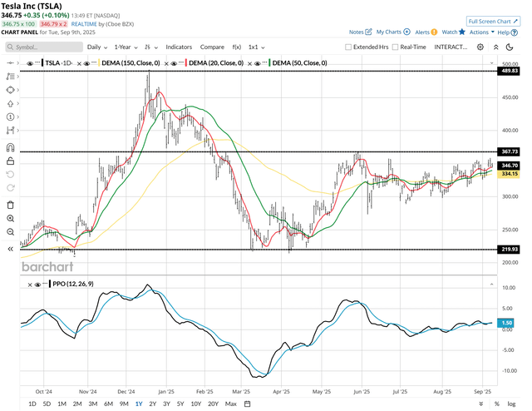Click the DEMA 150 yellow color swatch
The image size is (532, 411).
click(x=99, y=63)
